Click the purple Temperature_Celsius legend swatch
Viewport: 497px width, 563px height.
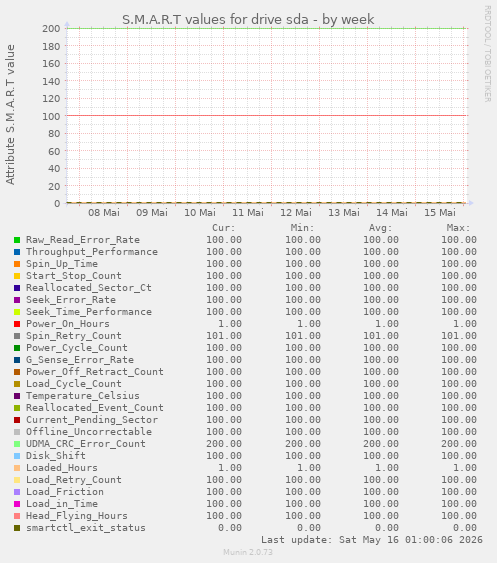pos(17,396)
